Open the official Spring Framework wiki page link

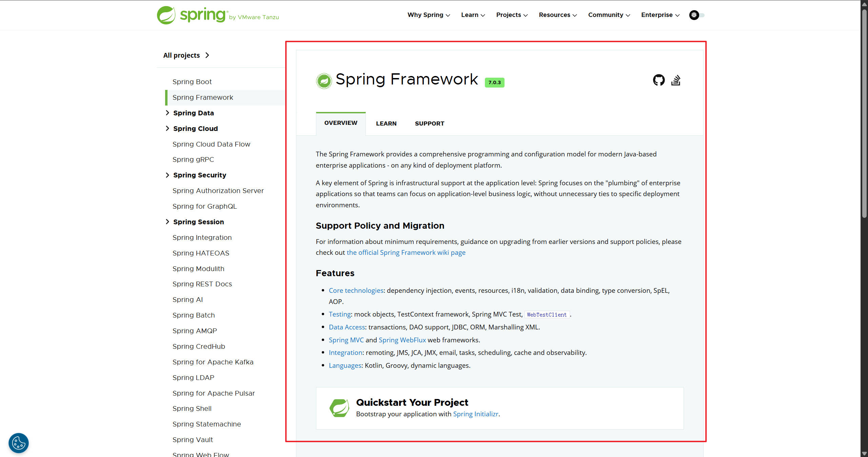pos(406,252)
